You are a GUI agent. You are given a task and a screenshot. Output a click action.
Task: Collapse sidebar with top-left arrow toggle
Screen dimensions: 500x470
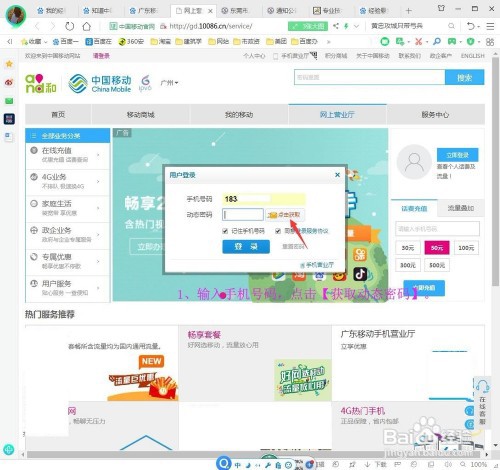[x=10, y=41]
